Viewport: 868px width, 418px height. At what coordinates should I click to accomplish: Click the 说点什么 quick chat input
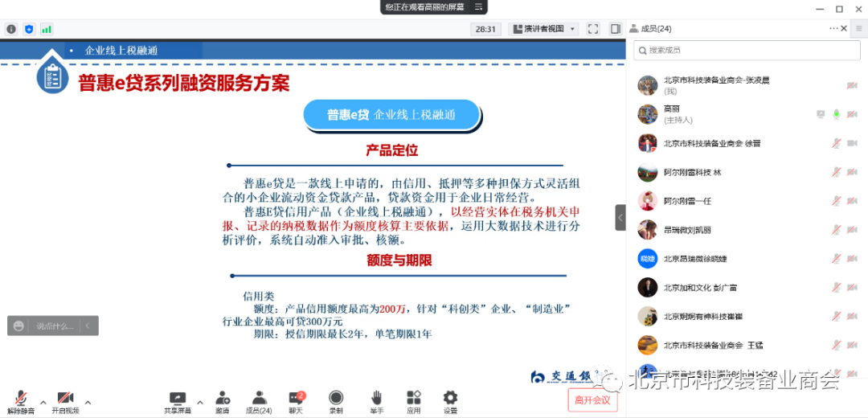55,326
